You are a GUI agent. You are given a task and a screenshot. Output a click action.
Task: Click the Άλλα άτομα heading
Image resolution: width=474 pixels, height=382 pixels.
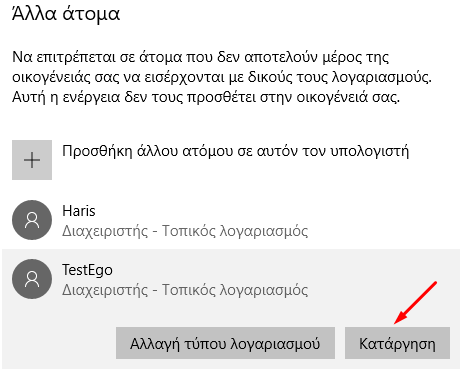tap(66, 14)
